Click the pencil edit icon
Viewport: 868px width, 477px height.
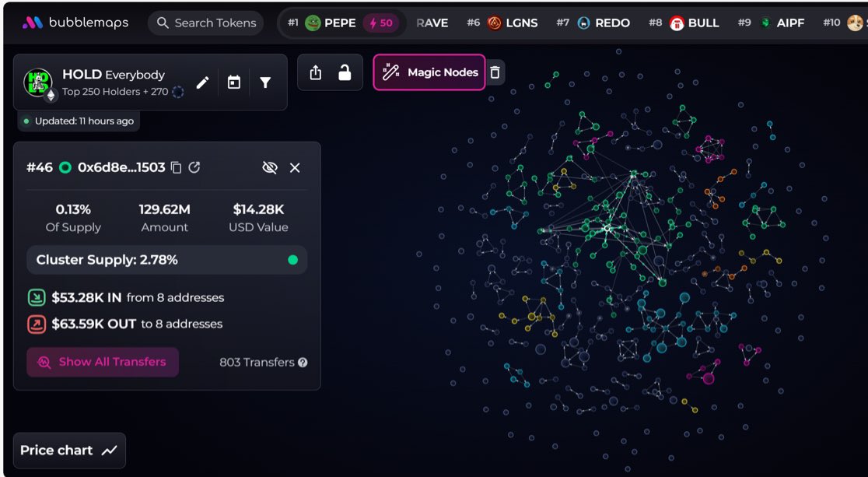[202, 82]
